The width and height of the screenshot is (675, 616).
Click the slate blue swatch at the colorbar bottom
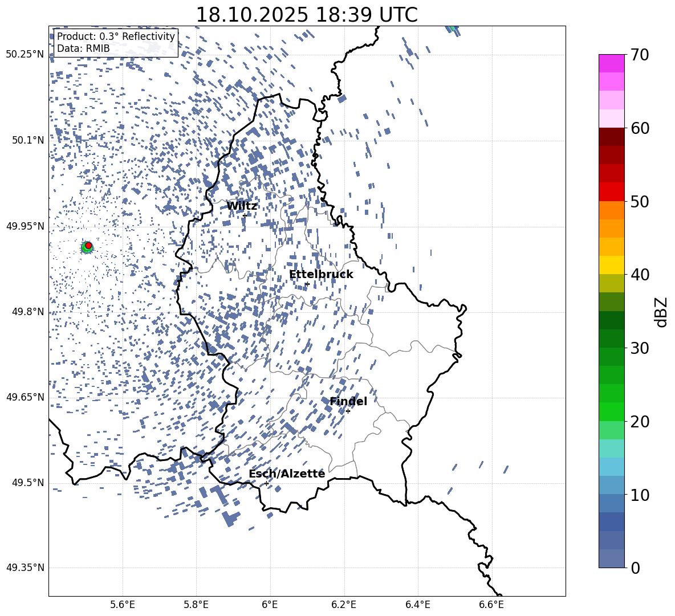[x=611, y=558]
